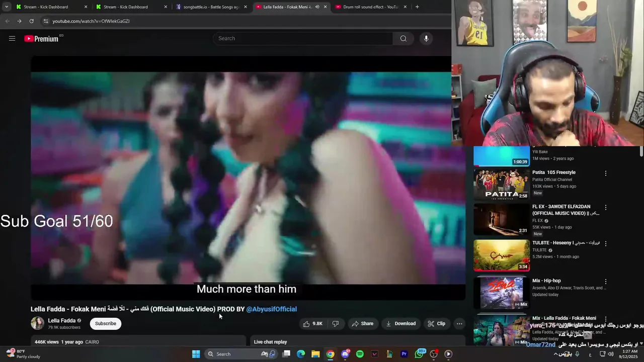Open Valorant from taskbar
Image resolution: width=644 pixels, height=362 pixels.
(374, 354)
